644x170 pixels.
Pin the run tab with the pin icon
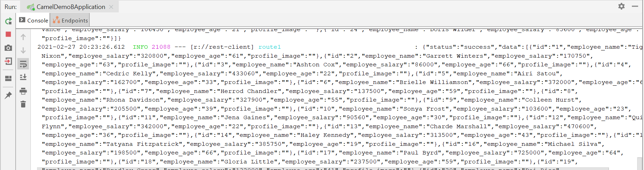coord(8,95)
